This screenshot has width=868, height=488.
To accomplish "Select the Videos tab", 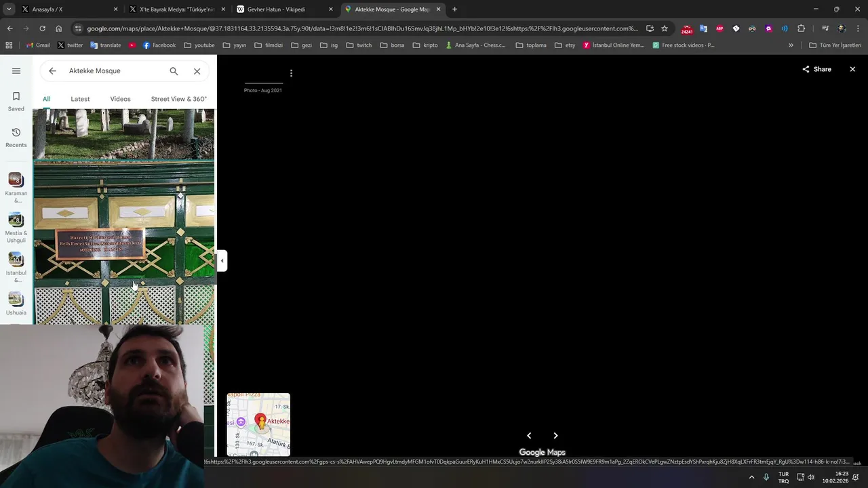I will click(120, 99).
